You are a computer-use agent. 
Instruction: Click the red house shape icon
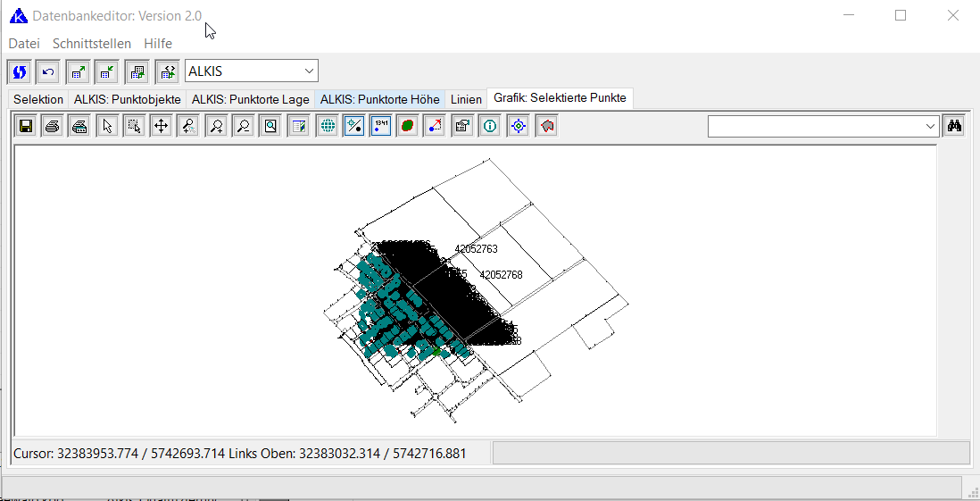pos(547,126)
